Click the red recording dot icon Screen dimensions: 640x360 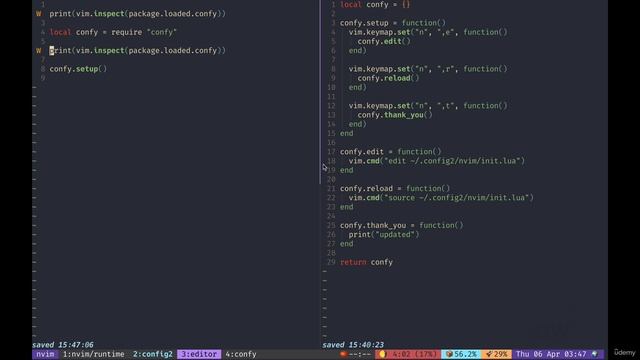(x=343, y=354)
